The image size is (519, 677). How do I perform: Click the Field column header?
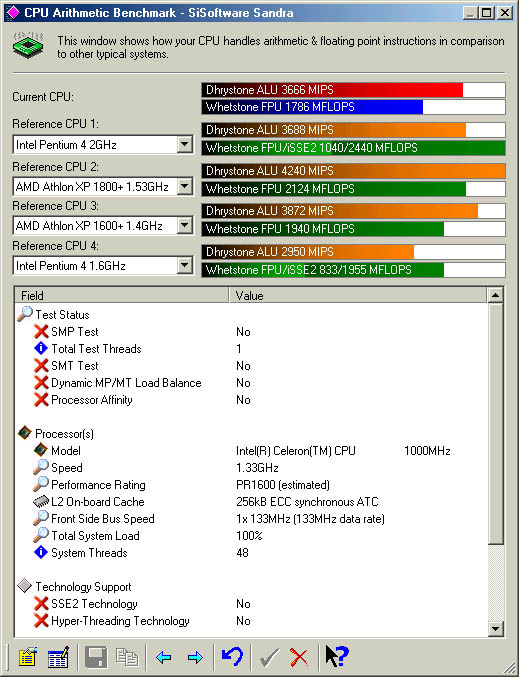[122, 295]
